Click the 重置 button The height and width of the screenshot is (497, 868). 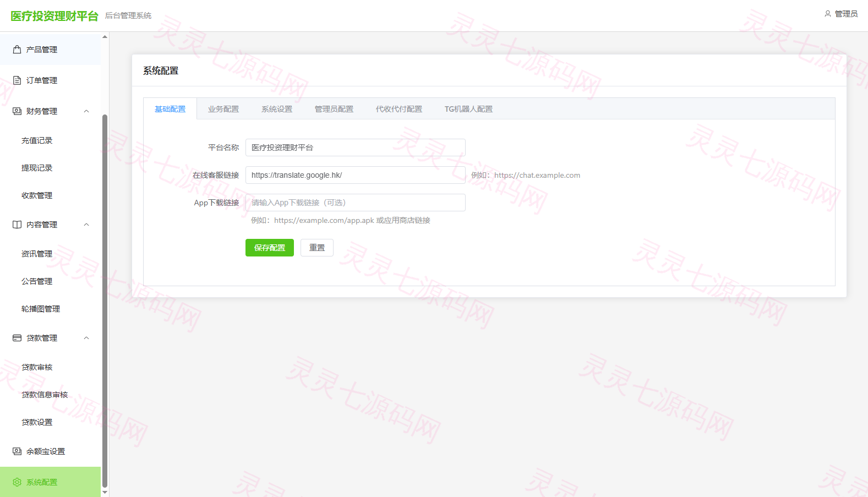click(317, 248)
